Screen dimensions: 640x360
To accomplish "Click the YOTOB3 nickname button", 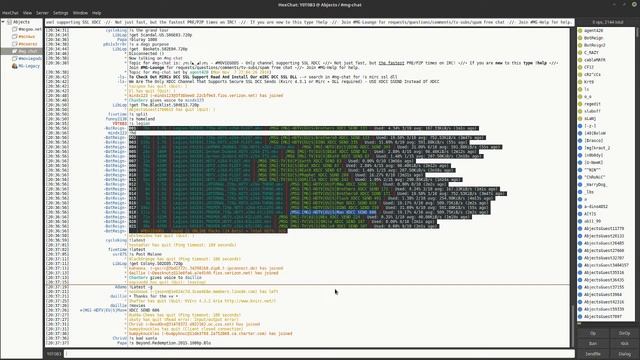I will pyautogui.click(x=53, y=354).
